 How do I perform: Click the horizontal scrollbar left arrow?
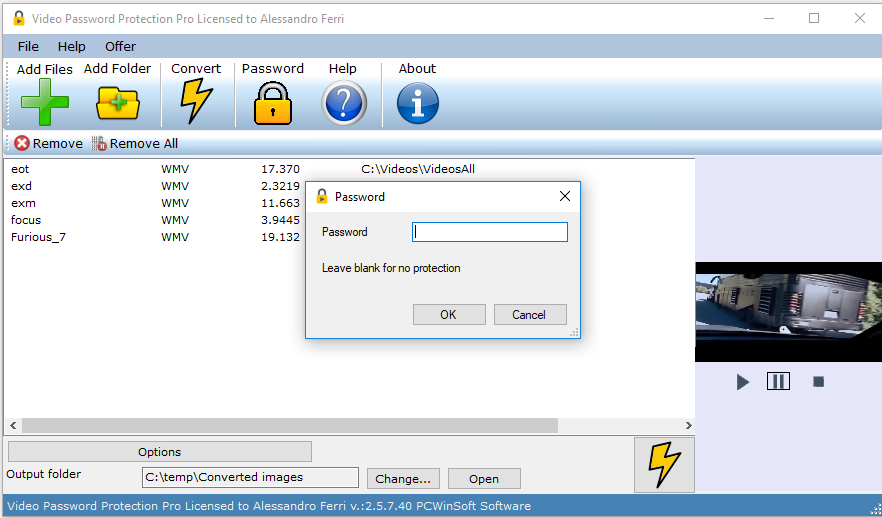[13, 425]
